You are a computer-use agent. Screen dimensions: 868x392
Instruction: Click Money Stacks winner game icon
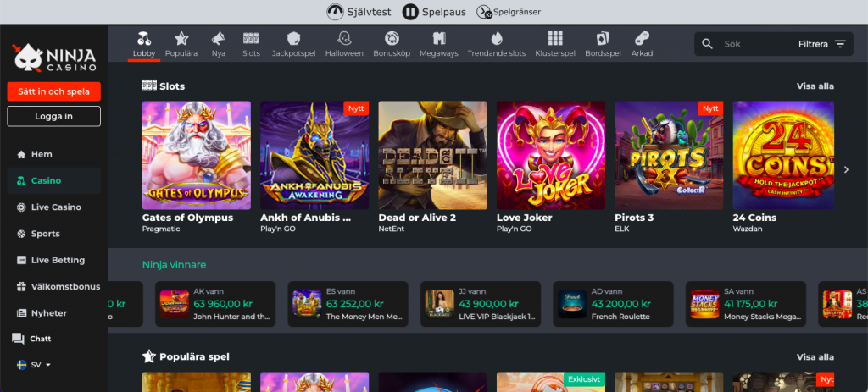coord(704,304)
